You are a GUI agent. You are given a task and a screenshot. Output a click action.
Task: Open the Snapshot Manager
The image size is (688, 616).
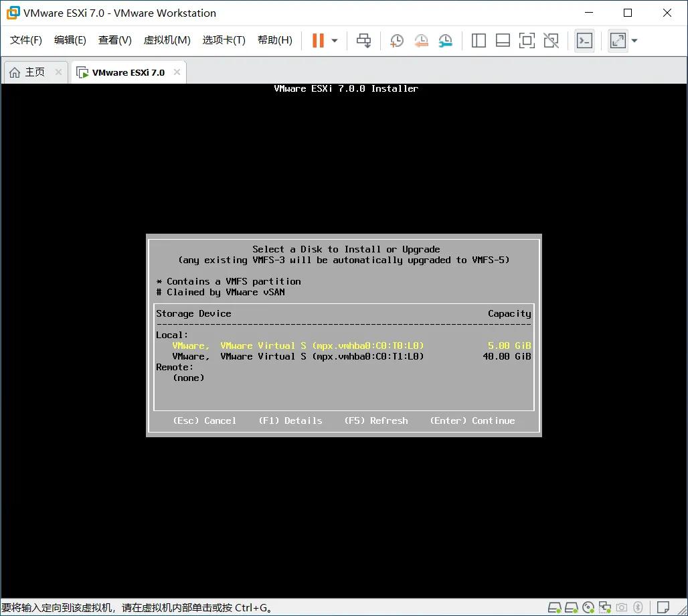coord(445,40)
